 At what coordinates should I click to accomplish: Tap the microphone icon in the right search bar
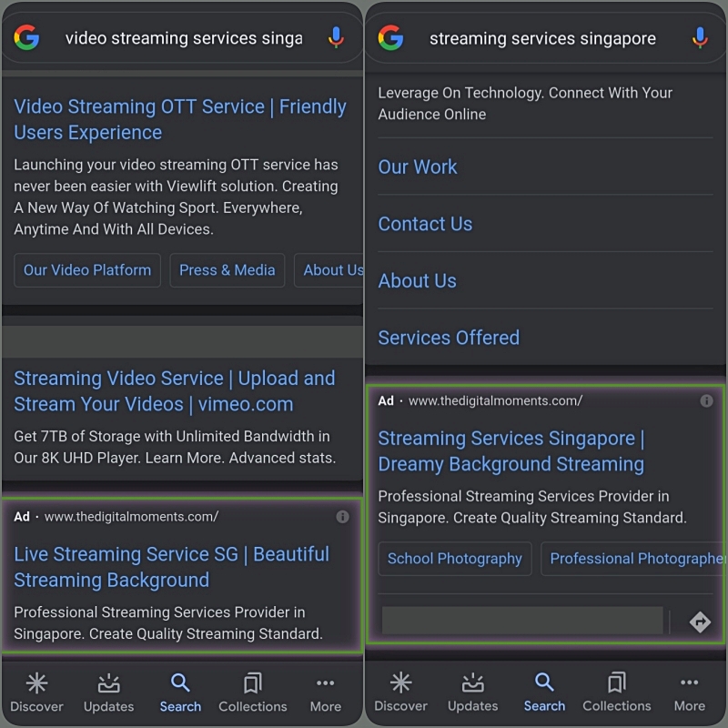click(x=700, y=38)
